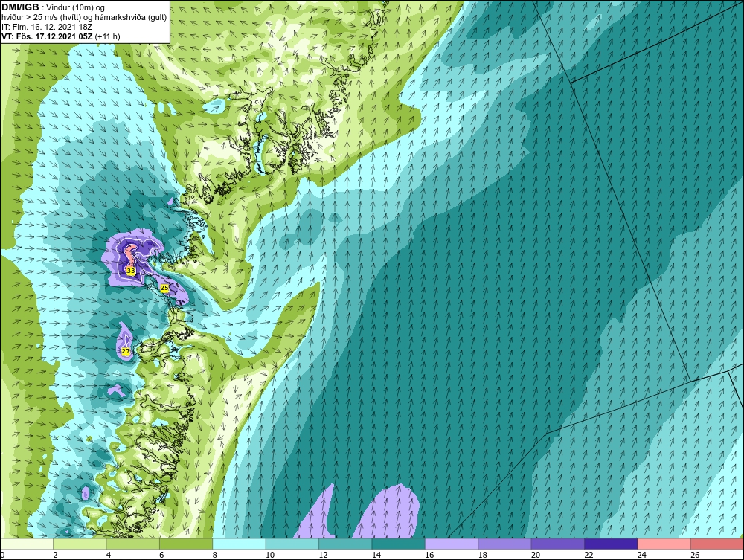Click the yellow 25 gust label
The width and height of the screenshot is (744, 560).
click(164, 288)
